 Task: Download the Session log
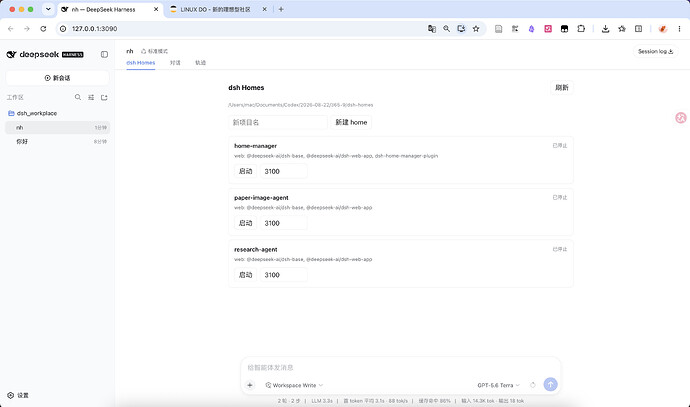click(x=655, y=51)
